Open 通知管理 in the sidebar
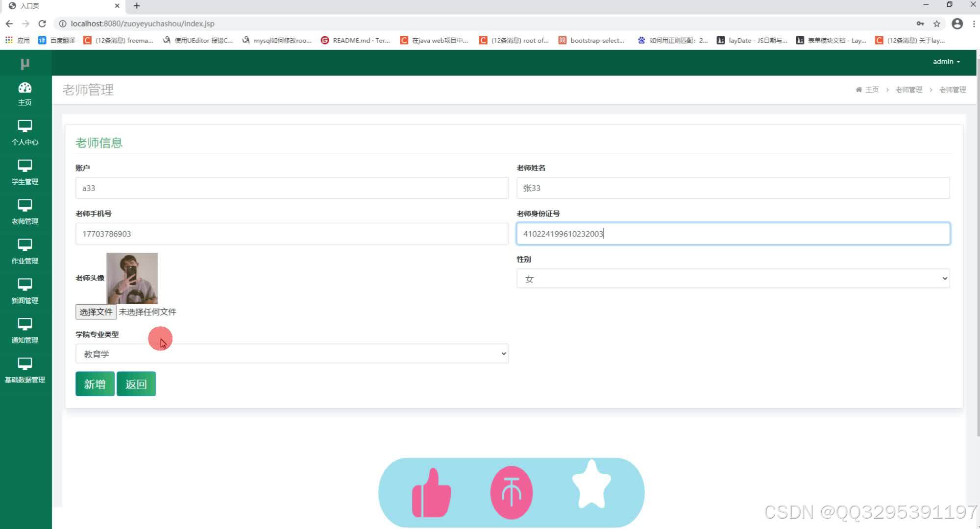This screenshot has height=529, width=980. [x=25, y=331]
